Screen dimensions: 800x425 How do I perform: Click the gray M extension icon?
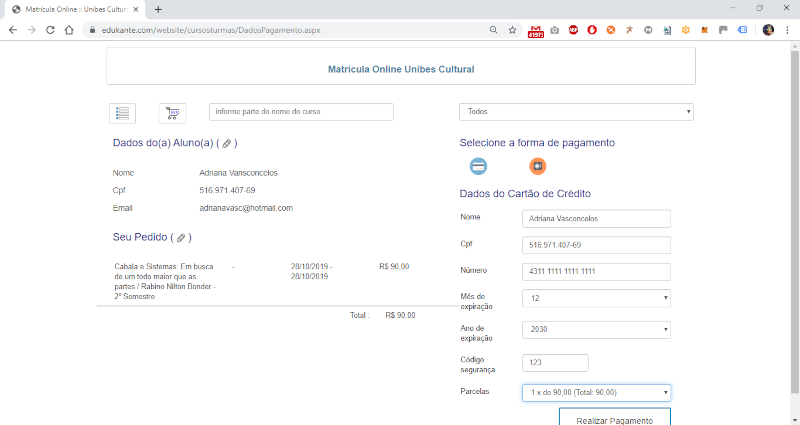(648, 30)
